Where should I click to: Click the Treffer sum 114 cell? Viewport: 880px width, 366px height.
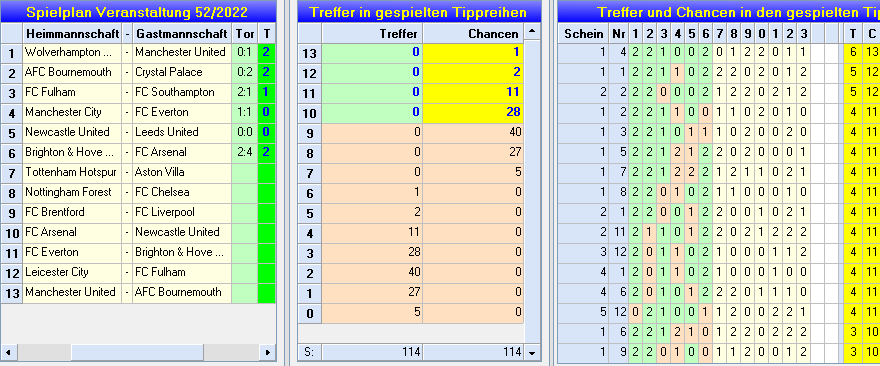point(372,353)
